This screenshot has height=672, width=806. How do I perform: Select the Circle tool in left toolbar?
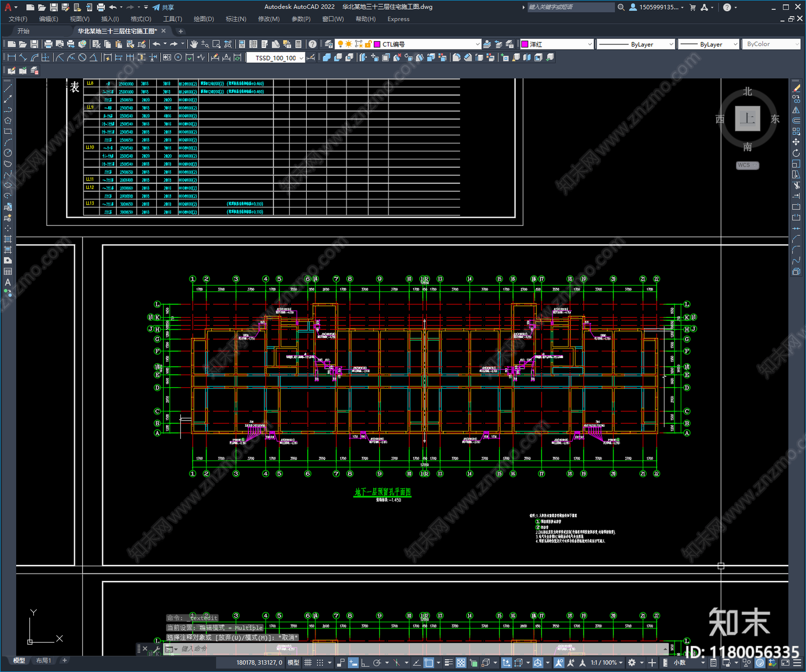(8, 153)
